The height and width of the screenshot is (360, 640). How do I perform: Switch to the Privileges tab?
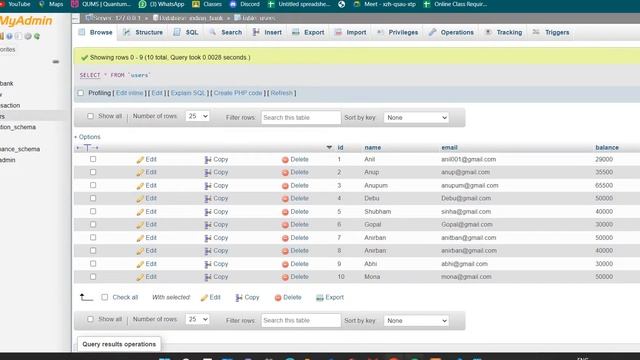[x=397, y=32]
